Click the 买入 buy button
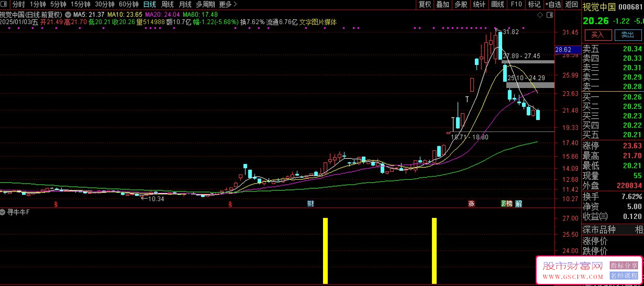 pyautogui.click(x=597, y=34)
